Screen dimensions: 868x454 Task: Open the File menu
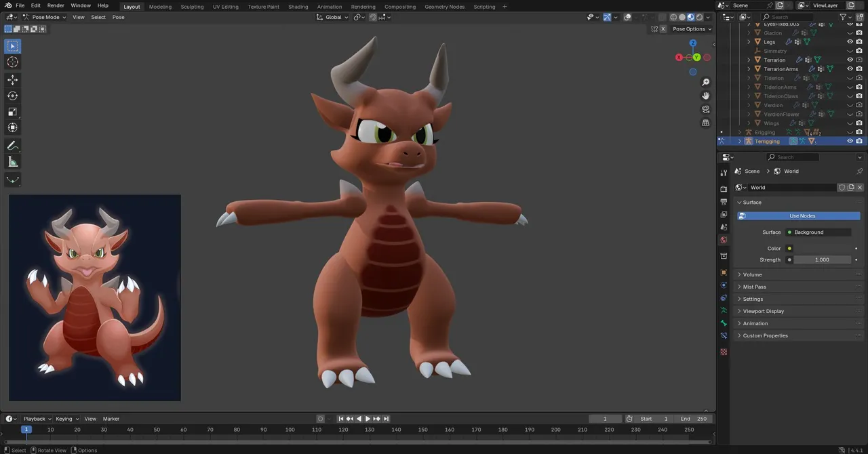[20, 5]
